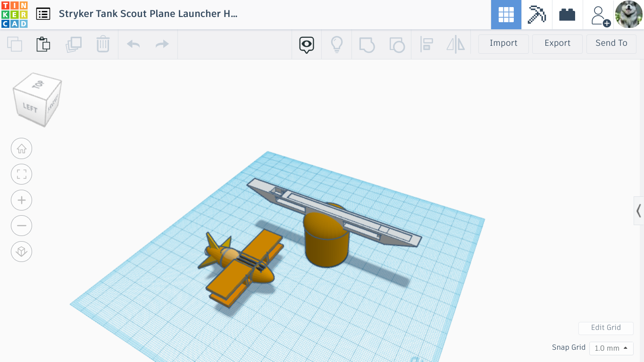Delete shape using trash icon
The image size is (644, 362).
point(103,44)
